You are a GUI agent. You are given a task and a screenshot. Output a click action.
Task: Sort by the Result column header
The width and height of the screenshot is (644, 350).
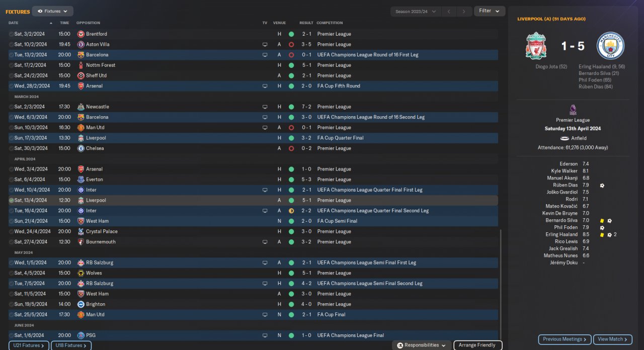coord(306,23)
